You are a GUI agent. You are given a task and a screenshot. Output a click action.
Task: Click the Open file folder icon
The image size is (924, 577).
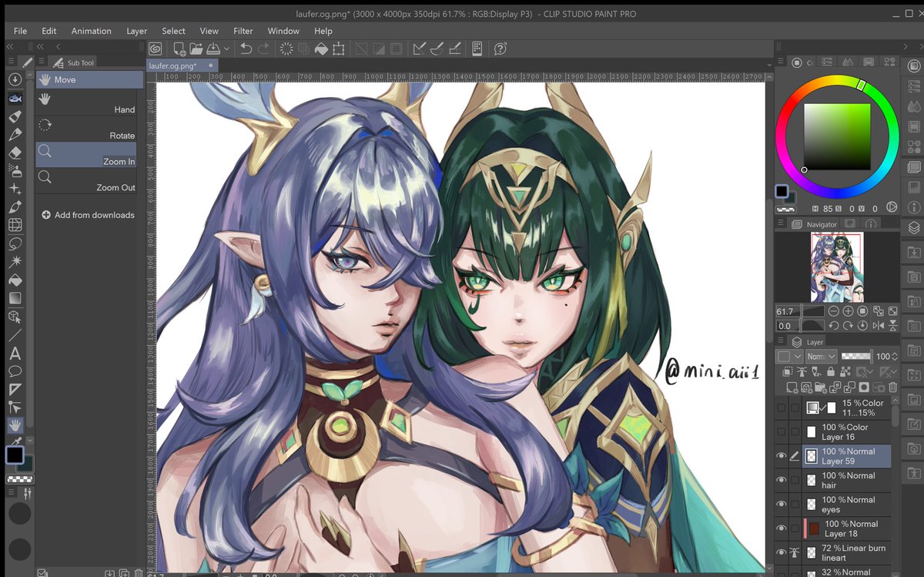tap(196, 49)
